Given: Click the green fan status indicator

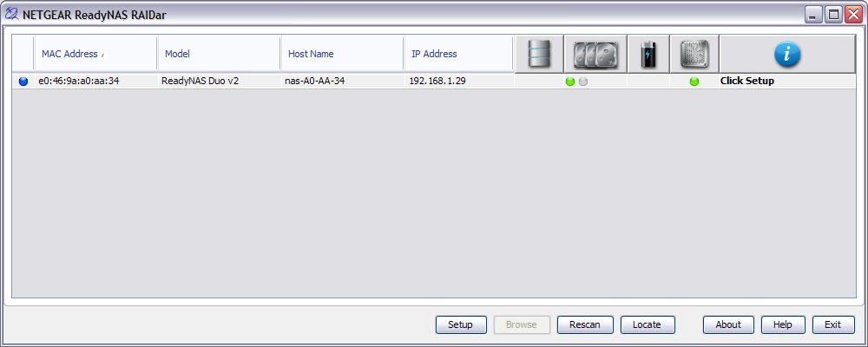Looking at the screenshot, I should (694, 82).
